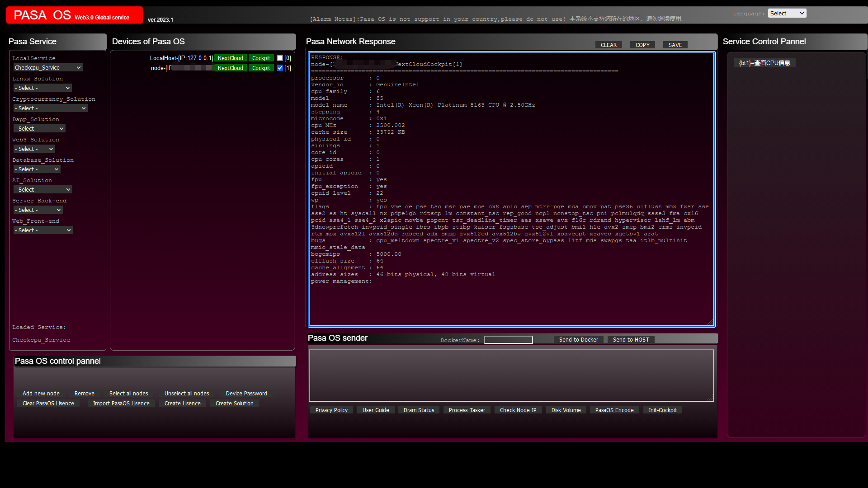
Task: Open the Language select dropdown
Action: coord(787,13)
